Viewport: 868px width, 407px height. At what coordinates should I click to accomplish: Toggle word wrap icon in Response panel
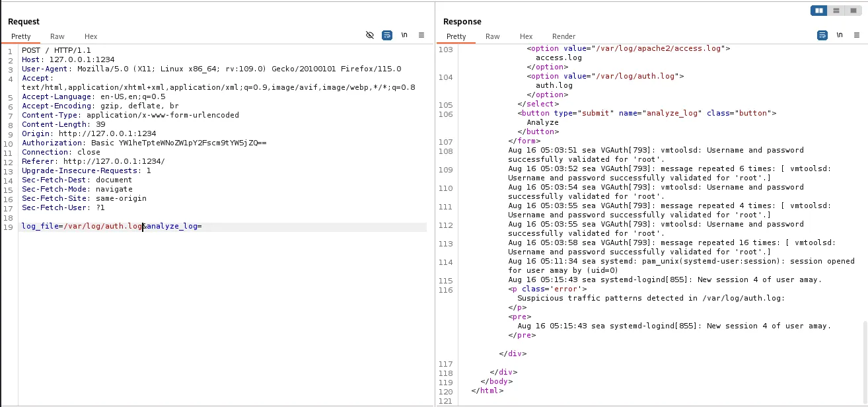coord(822,35)
